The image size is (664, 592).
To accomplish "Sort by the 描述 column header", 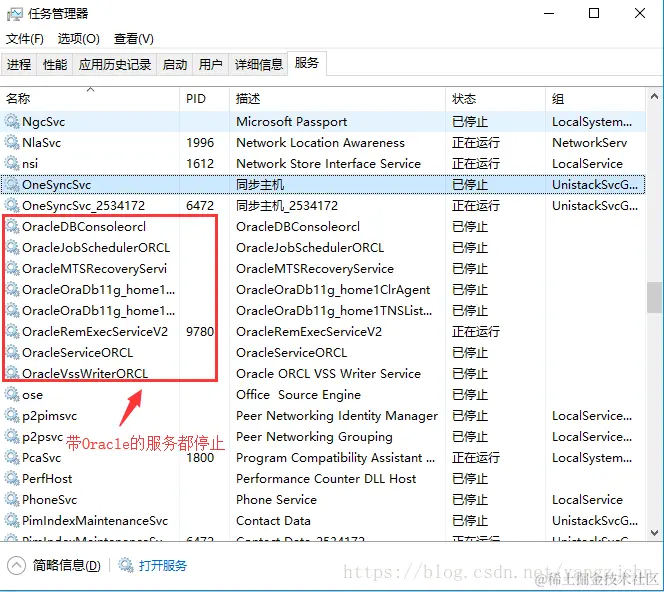I will point(338,99).
